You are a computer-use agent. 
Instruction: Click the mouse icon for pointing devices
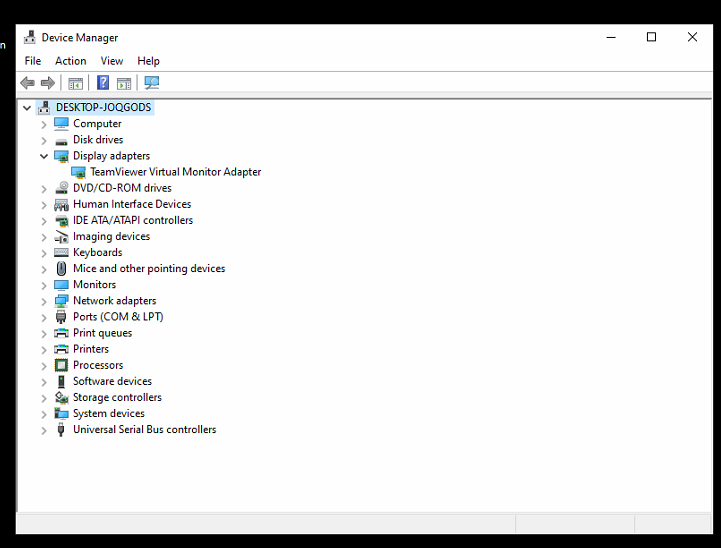61,268
